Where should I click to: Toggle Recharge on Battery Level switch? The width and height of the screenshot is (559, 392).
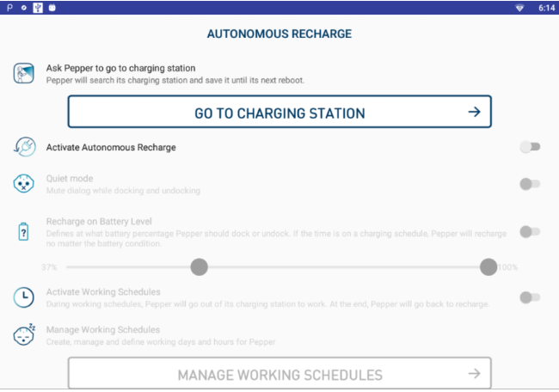(x=530, y=231)
